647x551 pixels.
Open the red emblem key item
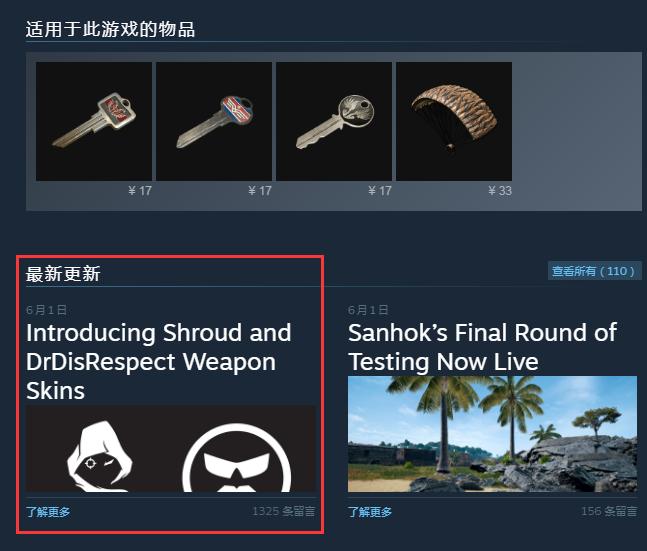click(94, 121)
